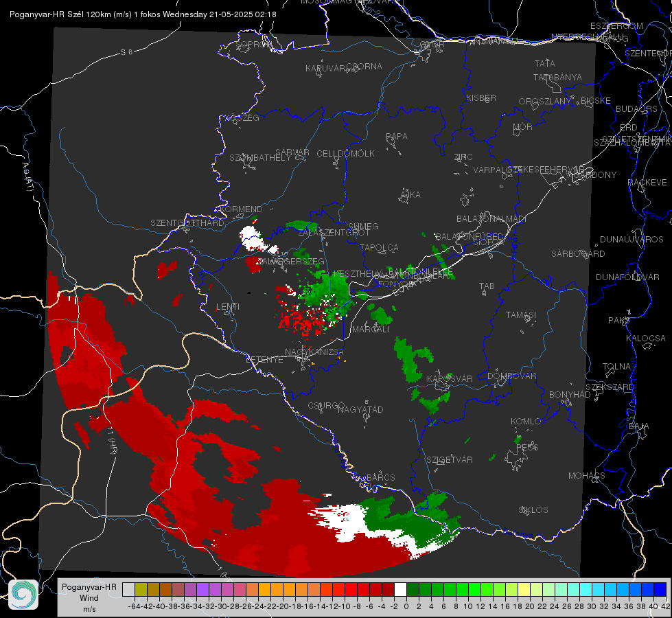Click the AJKA town label
The width and height of the screenshot is (672, 618).
tap(410, 195)
